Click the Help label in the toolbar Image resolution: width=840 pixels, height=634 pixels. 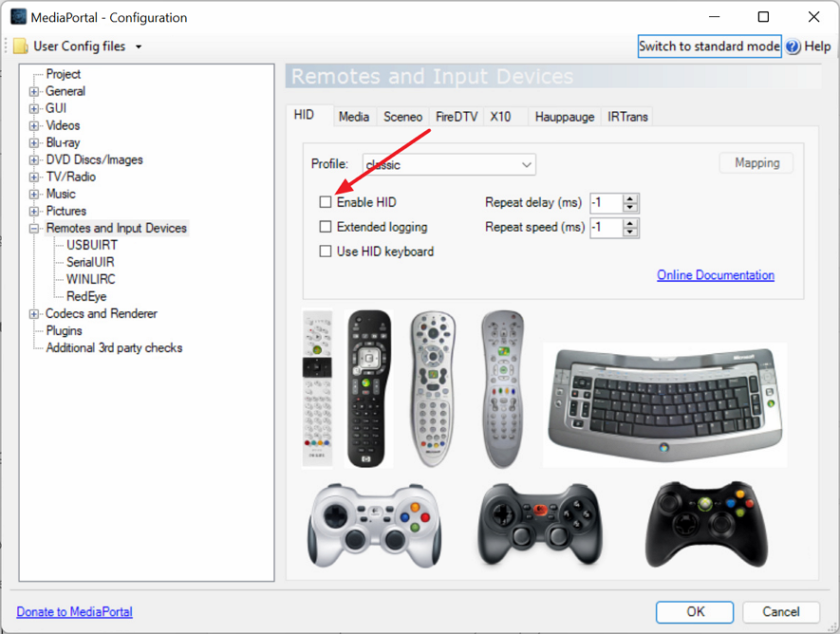[x=817, y=47]
